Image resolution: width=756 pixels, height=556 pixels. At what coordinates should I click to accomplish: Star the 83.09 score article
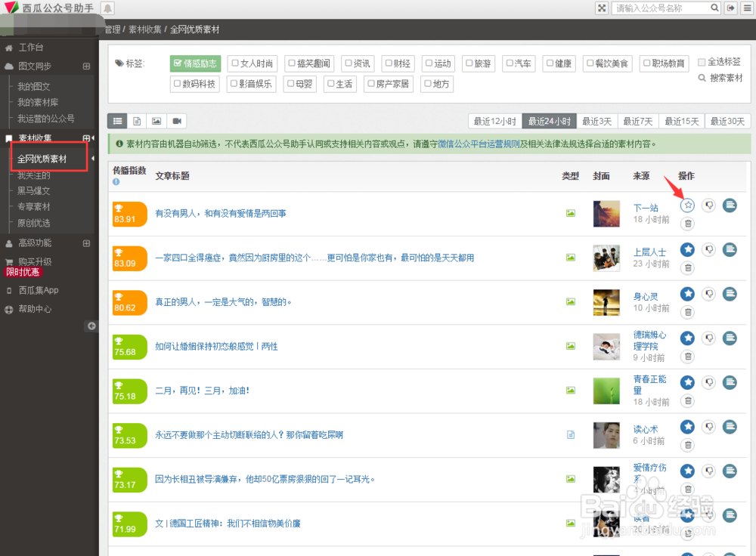click(x=687, y=249)
